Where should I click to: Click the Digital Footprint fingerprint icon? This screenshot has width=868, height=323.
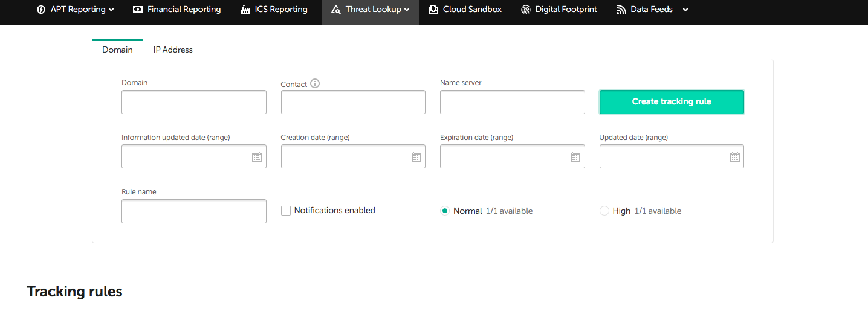tap(526, 10)
